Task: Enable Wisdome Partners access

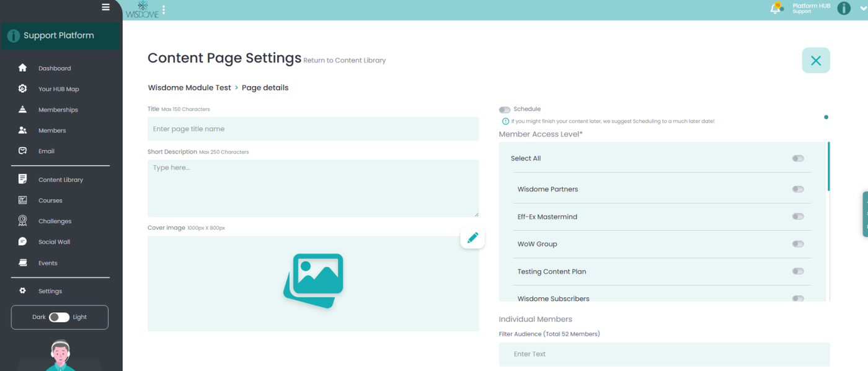Action: pos(798,190)
